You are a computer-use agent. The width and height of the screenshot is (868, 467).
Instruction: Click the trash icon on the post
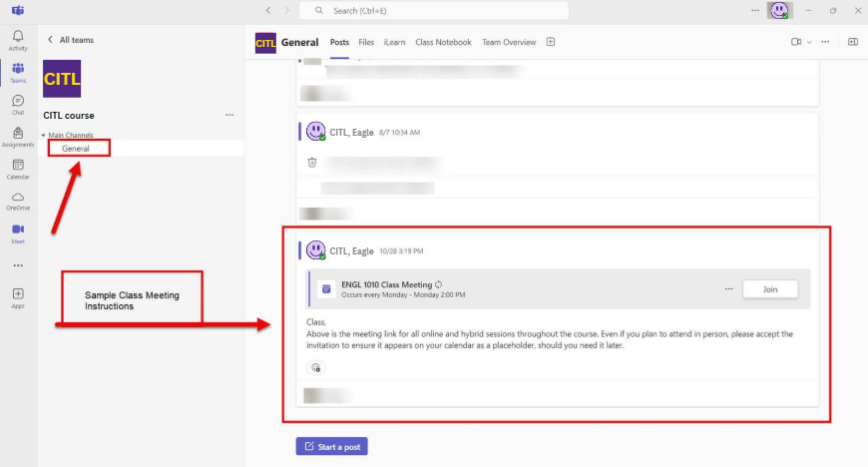(x=312, y=162)
